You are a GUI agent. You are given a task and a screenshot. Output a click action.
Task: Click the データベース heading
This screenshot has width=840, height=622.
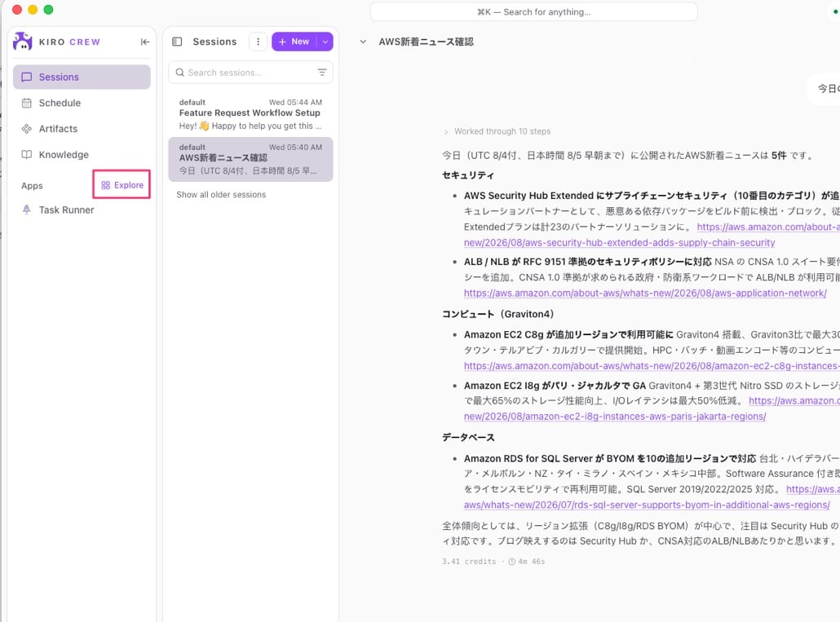[468, 437]
